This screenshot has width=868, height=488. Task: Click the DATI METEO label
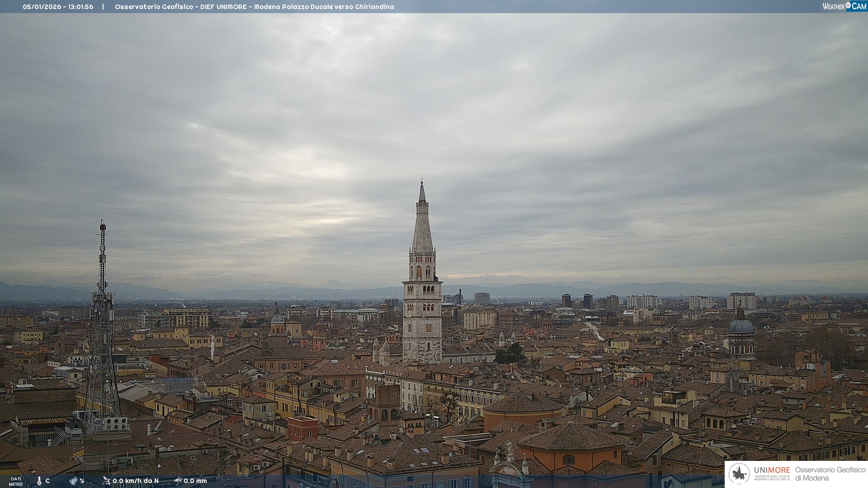click(x=15, y=481)
